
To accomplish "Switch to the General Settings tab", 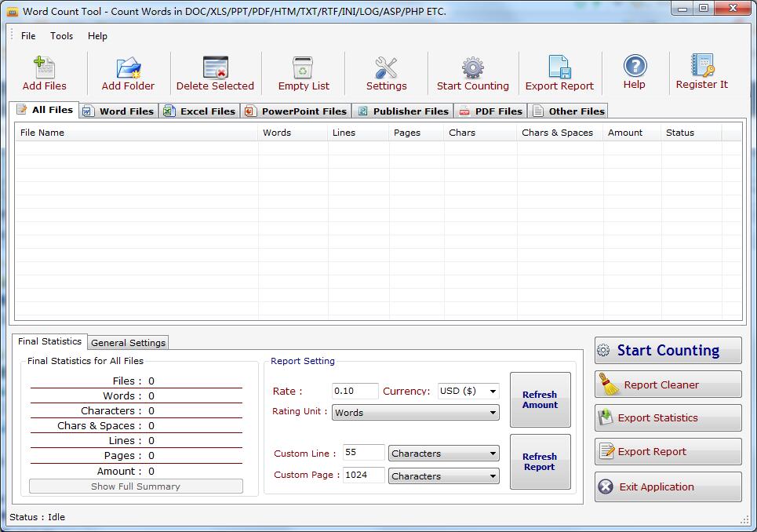I will pyautogui.click(x=128, y=343).
